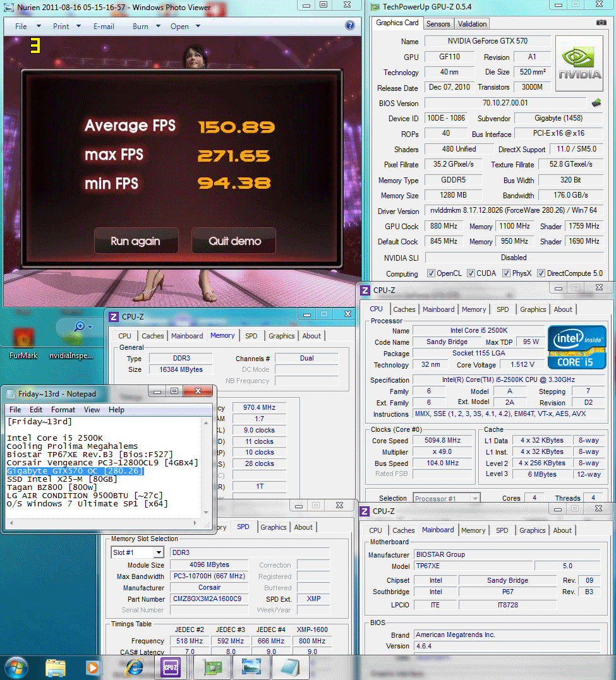Screen dimensions: 616x680
Task: Click the CPU-Z taskbar icon
Action: pos(171,668)
